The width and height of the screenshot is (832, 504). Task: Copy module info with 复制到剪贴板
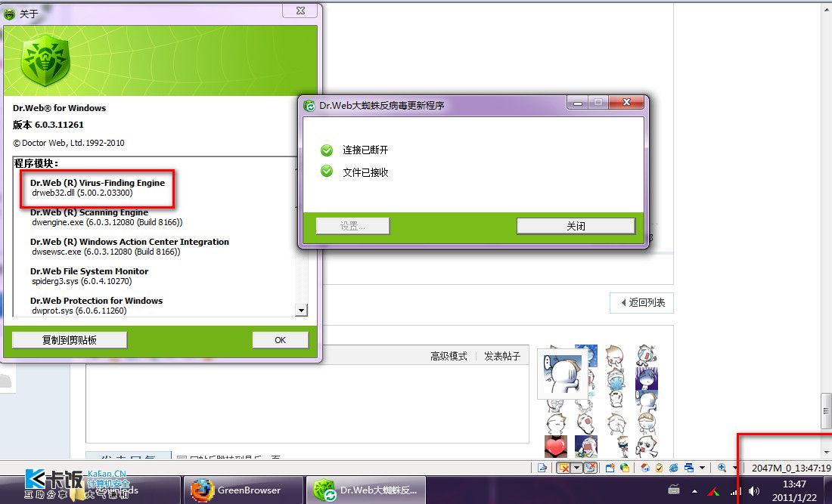pyautogui.click(x=70, y=340)
